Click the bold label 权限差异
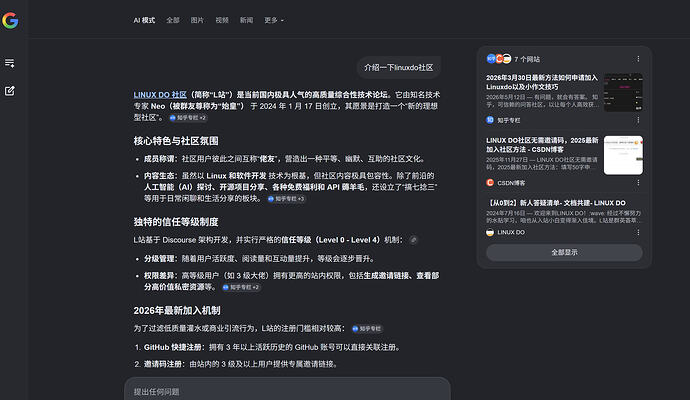690x400 pixels. click(x=159, y=275)
